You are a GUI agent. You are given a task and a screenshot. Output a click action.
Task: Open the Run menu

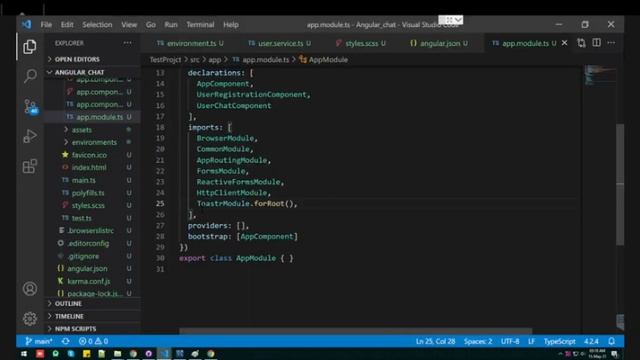point(171,24)
